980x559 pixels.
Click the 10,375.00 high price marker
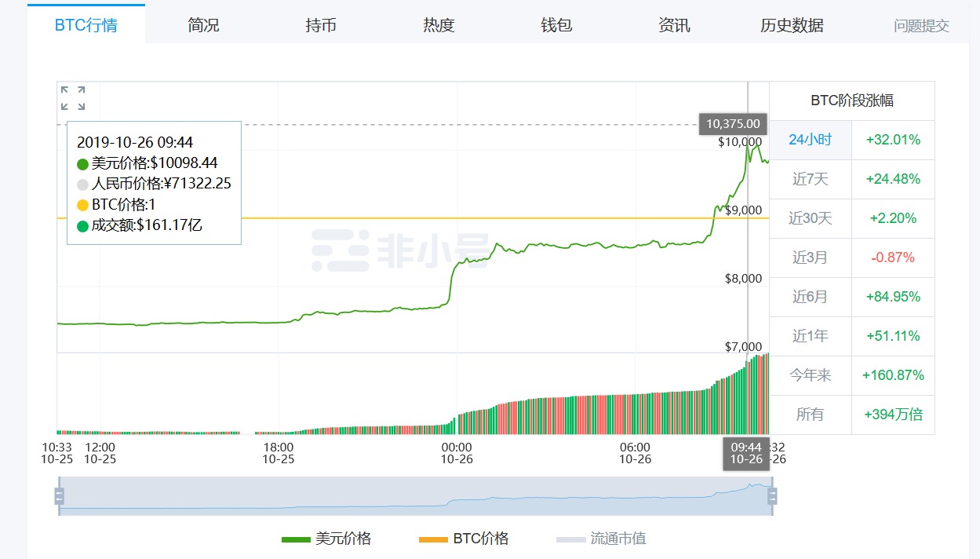pos(731,123)
